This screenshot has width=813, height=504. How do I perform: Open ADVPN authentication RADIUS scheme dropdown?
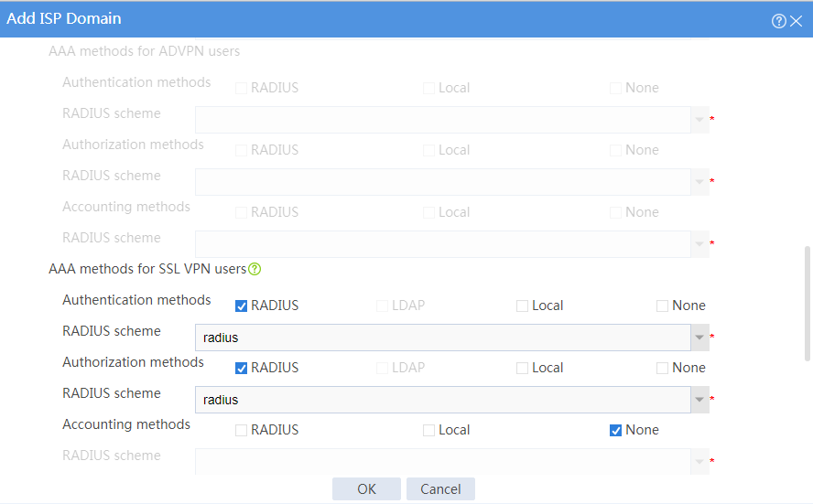699,120
